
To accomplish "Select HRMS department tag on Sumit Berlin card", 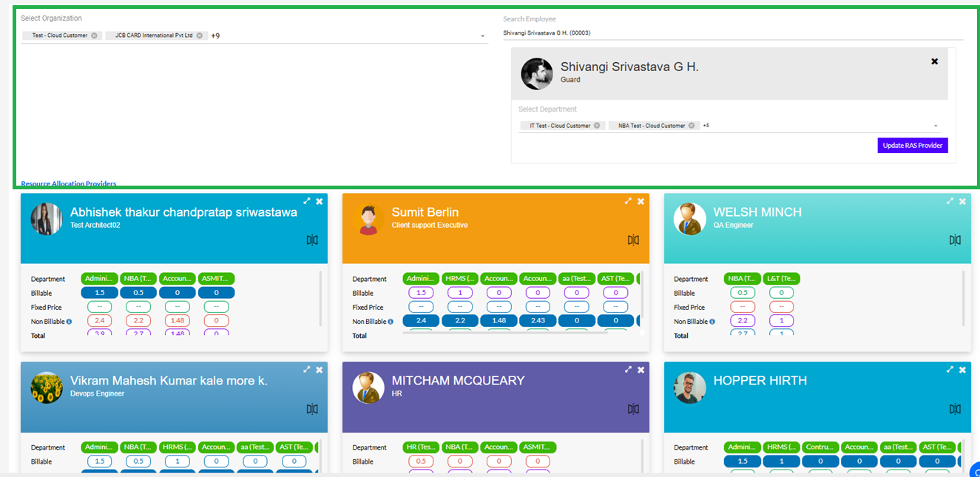I will [460, 279].
